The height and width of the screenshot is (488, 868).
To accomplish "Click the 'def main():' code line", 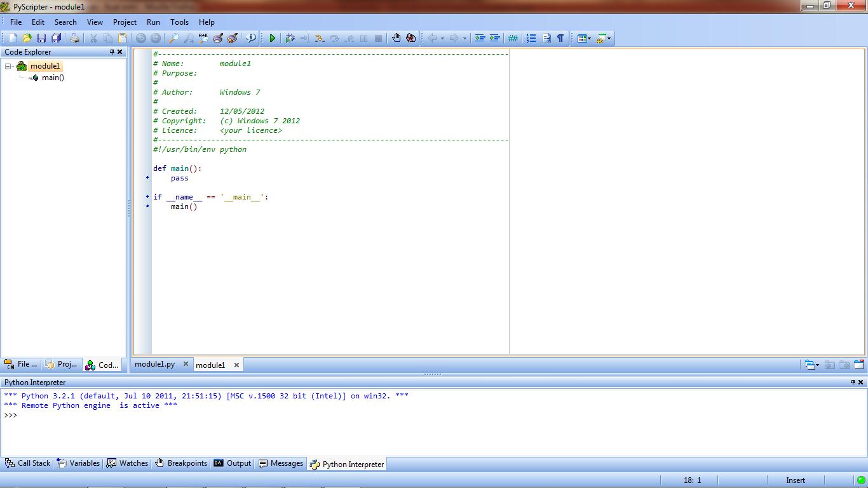I will pyautogui.click(x=177, y=168).
